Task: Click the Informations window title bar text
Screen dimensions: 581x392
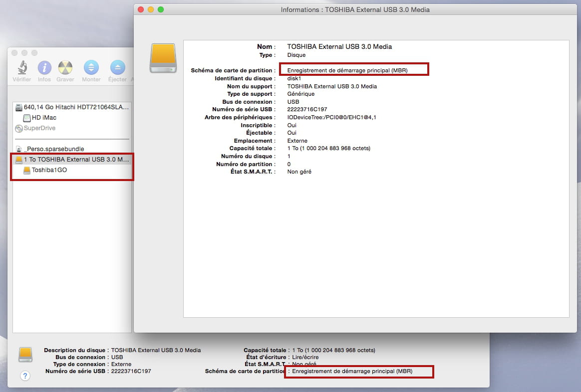Action: [355, 9]
